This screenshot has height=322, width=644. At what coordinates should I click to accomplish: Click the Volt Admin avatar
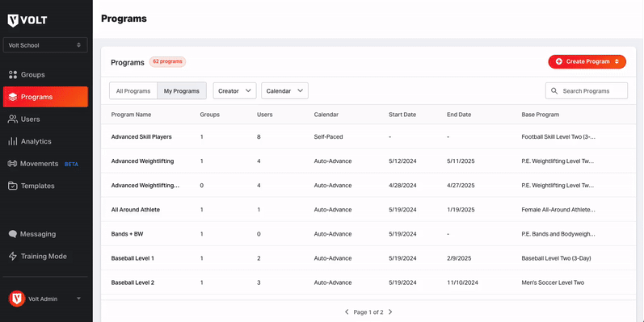click(x=17, y=299)
